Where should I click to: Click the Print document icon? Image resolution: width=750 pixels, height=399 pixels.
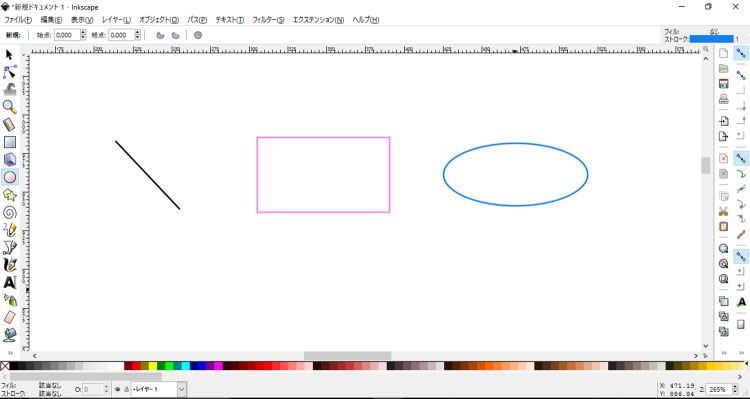(x=724, y=99)
